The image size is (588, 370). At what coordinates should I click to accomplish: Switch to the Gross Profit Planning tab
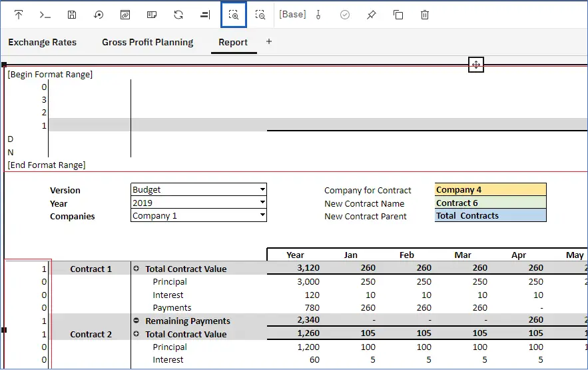[x=147, y=42]
